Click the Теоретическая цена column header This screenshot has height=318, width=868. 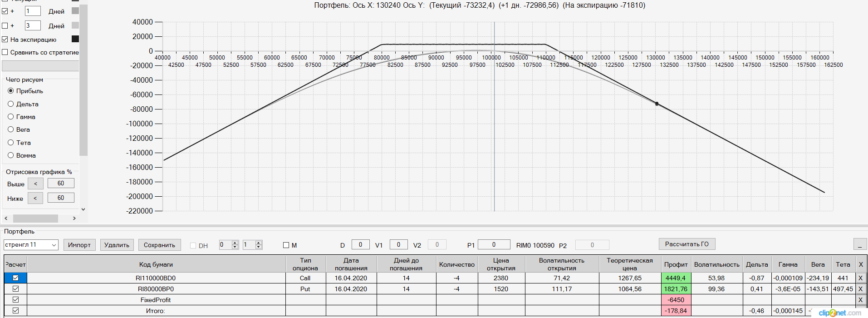(630, 264)
